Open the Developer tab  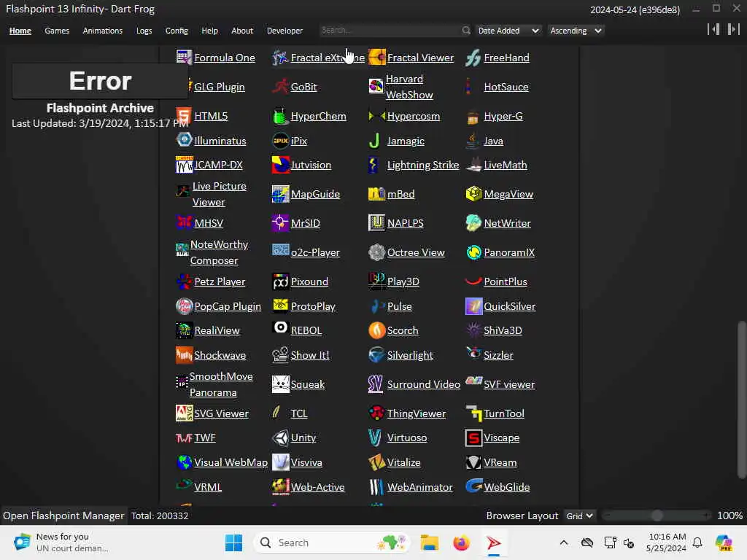[x=285, y=31]
